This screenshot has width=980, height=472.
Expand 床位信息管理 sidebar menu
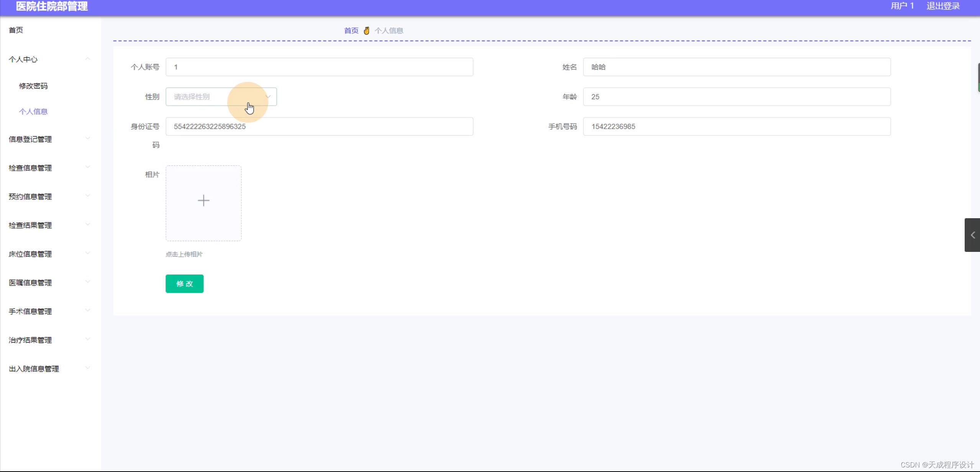point(30,254)
